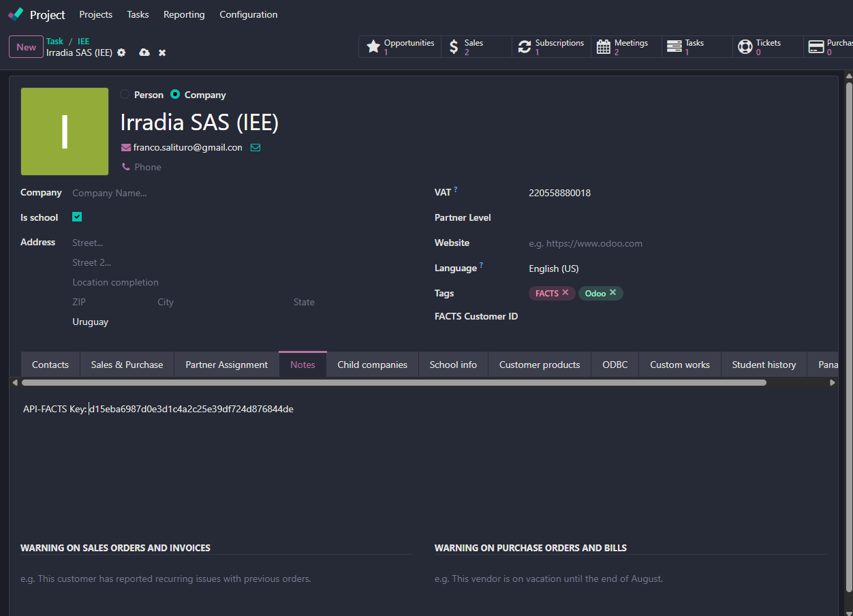Open Sales via the dollar icon
The width and height of the screenshot is (853, 616).
[454, 46]
